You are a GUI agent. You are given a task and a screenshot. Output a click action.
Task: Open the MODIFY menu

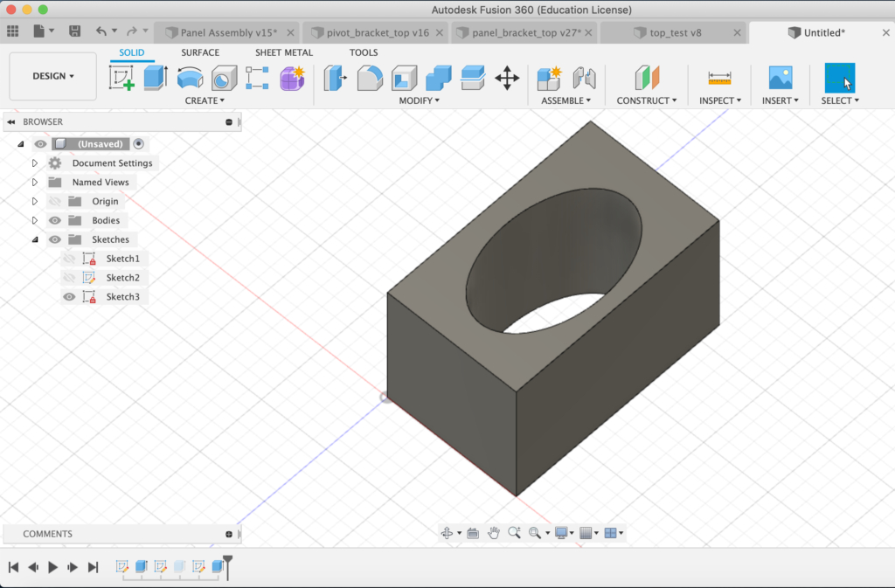click(x=419, y=100)
